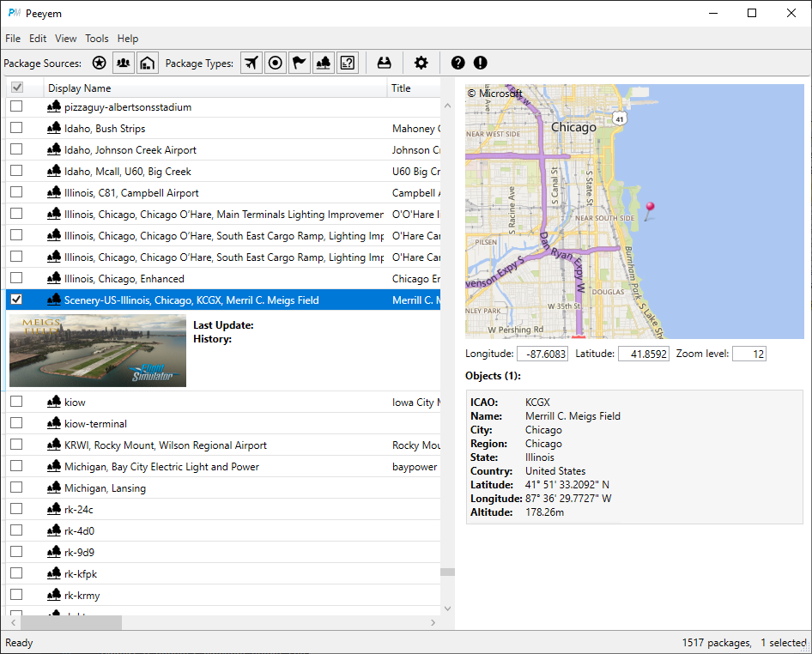Open the File menu
Viewport: 812px width, 654px height.
point(13,39)
